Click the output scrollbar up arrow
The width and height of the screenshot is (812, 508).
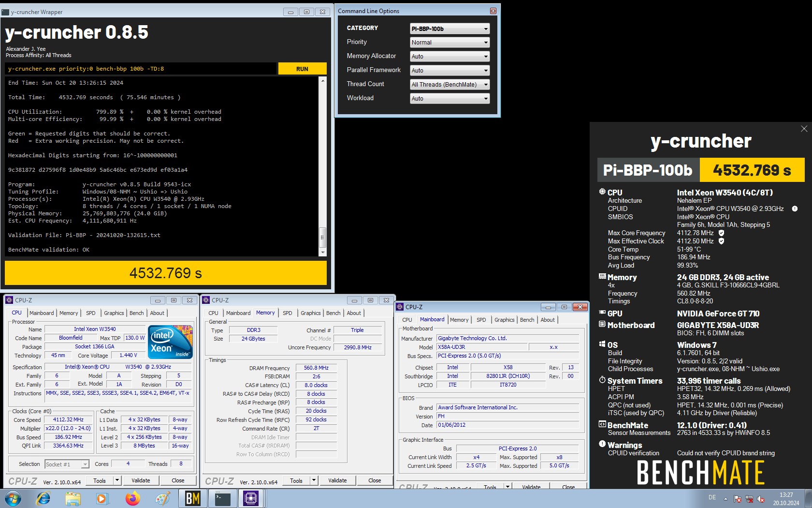[x=322, y=80]
